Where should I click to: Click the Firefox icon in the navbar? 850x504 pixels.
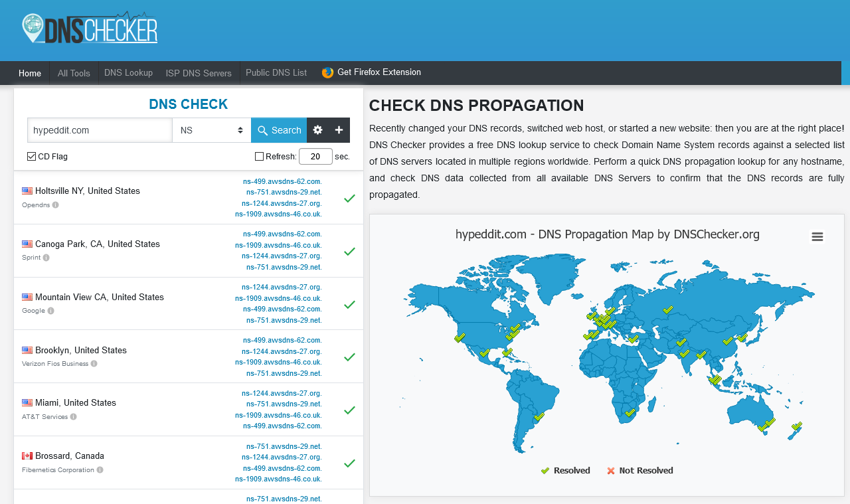tap(327, 72)
